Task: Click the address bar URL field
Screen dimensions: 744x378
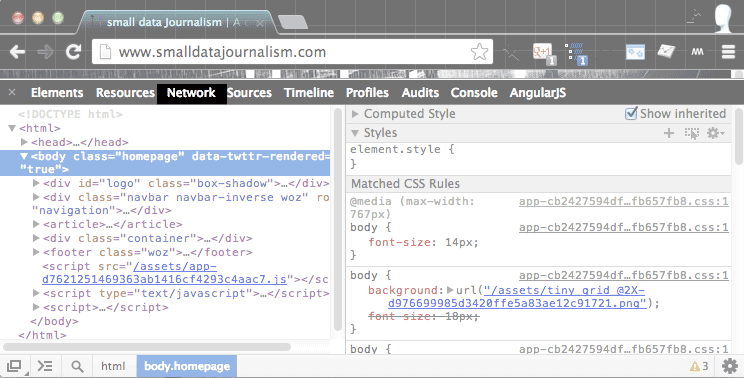Action: coord(292,52)
